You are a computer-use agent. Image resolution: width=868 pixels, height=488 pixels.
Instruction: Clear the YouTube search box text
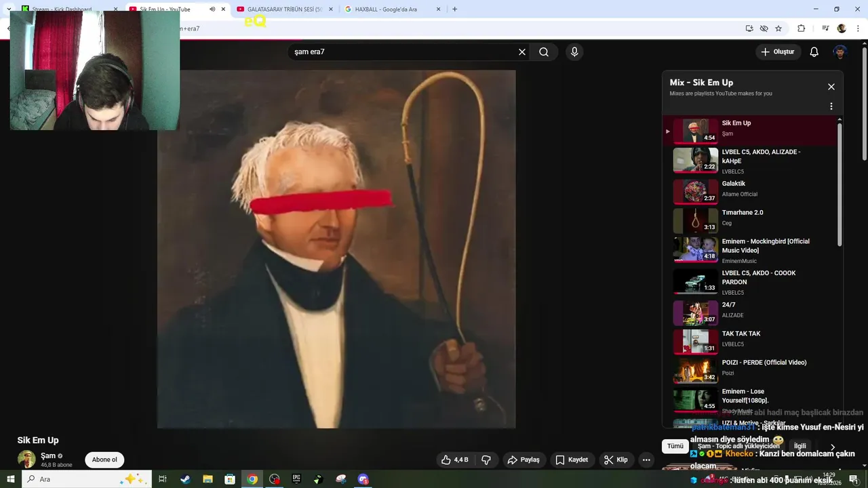tap(522, 52)
